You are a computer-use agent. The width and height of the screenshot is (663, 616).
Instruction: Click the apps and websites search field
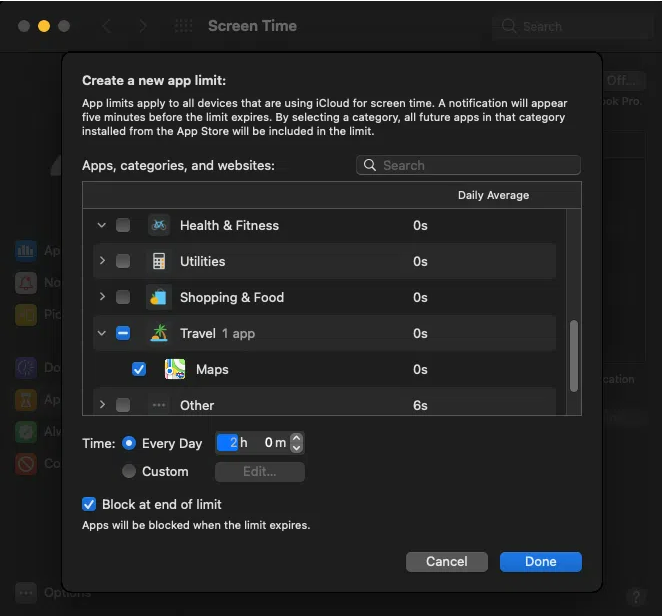pyautogui.click(x=468, y=165)
